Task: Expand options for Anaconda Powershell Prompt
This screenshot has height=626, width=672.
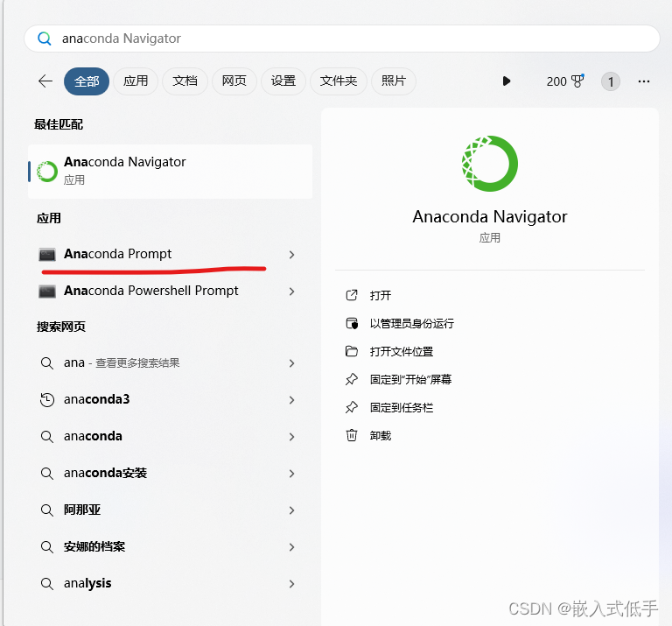Action: [x=292, y=292]
